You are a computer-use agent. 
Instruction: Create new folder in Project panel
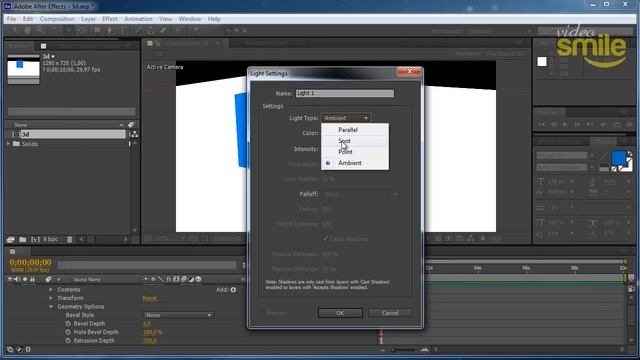tap(23, 239)
